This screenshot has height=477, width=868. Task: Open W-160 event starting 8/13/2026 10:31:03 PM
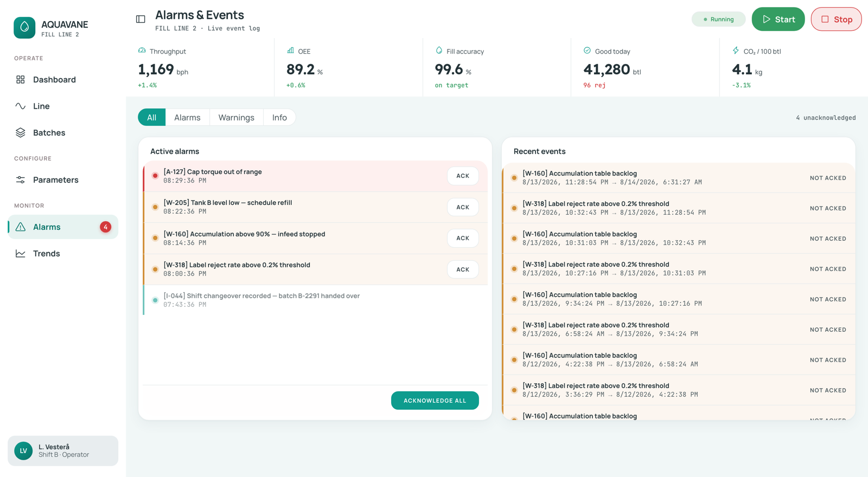(x=679, y=238)
